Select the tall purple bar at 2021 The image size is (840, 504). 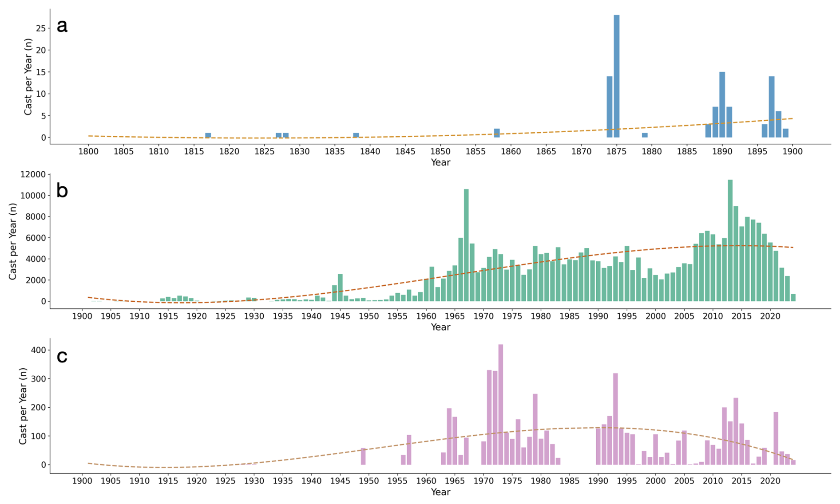(776, 438)
